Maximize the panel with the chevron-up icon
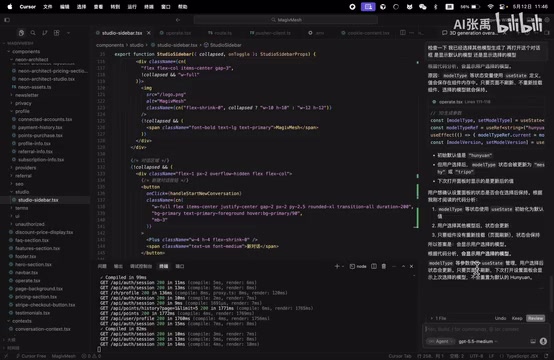Image resolution: width=554 pixels, height=360 pixels. click(403, 266)
